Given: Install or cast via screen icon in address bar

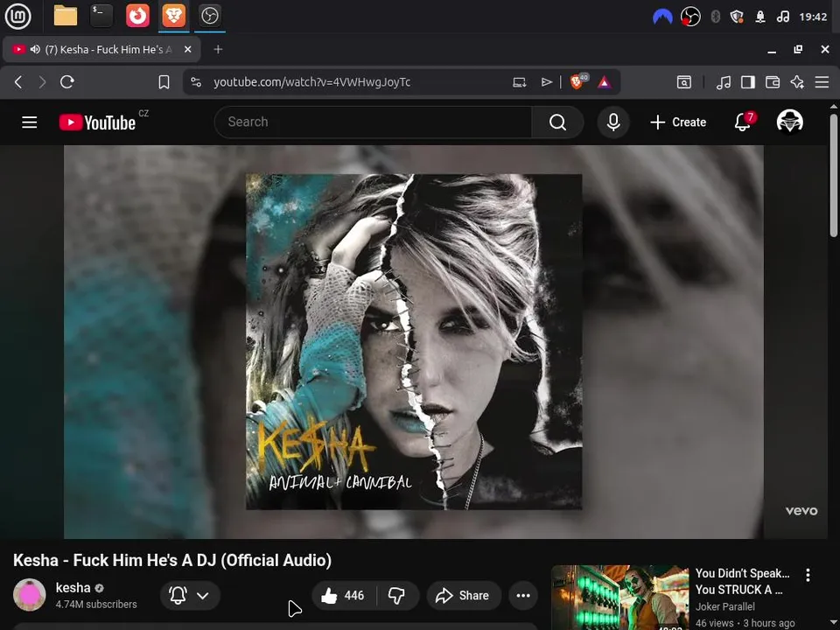Looking at the screenshot, I should pyautogui.click(x=519, y=82).
